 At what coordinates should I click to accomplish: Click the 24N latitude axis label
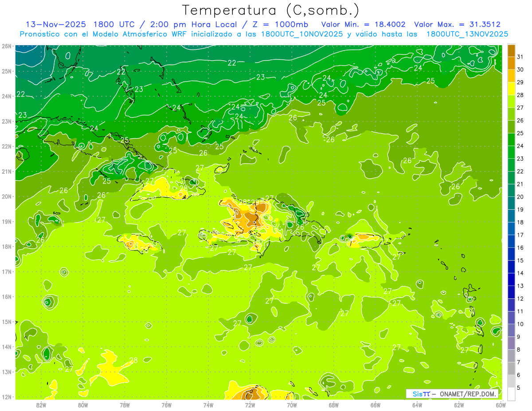[x=6, y=96]
